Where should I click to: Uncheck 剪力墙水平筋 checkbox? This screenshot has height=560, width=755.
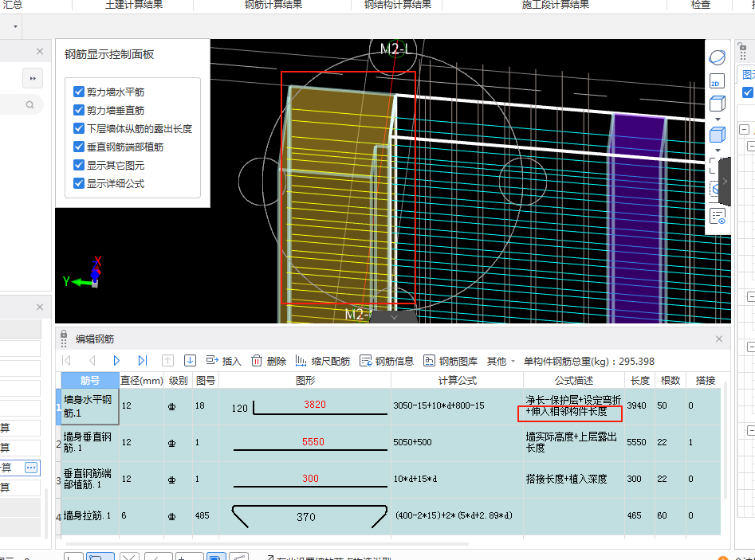point(79,92)
